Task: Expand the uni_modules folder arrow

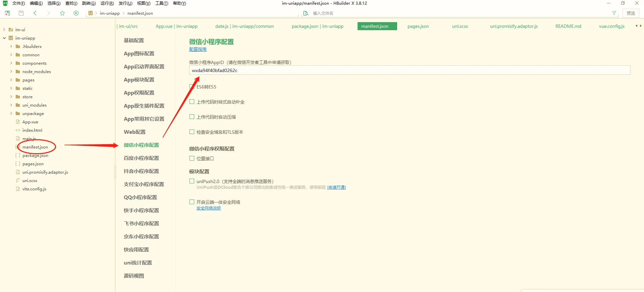Action: pos(11,105)
